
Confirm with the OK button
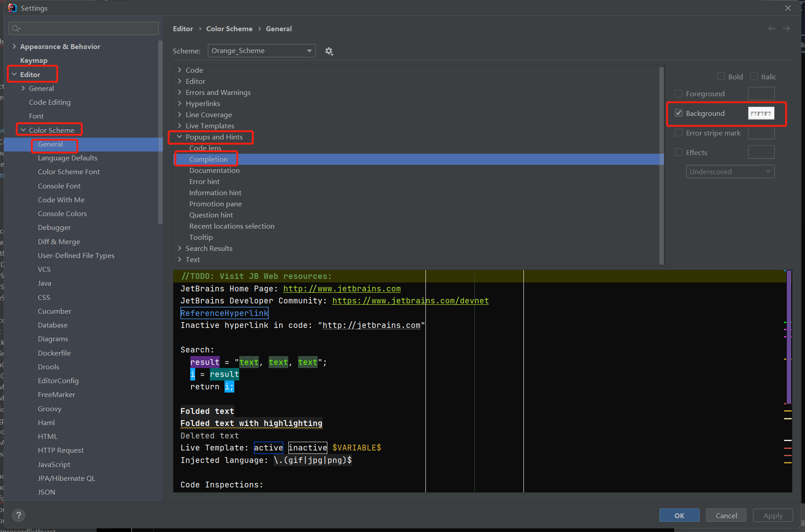679,516
